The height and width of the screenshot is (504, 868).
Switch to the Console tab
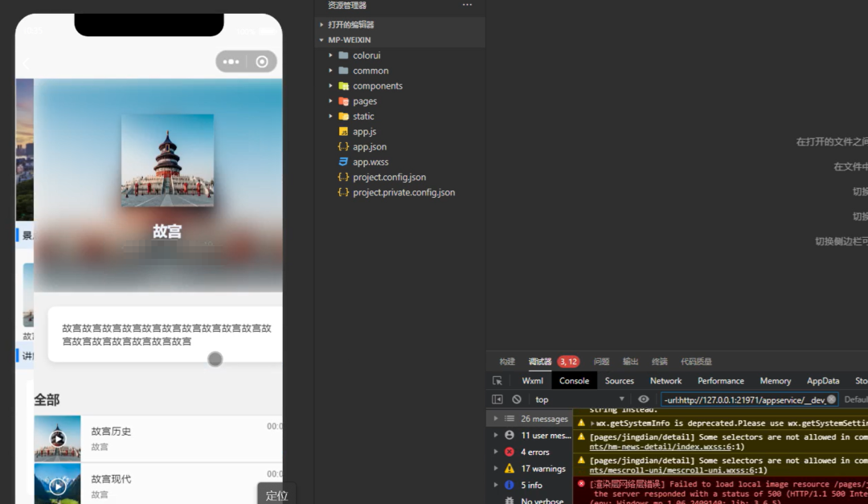click(x=574, y=380)
